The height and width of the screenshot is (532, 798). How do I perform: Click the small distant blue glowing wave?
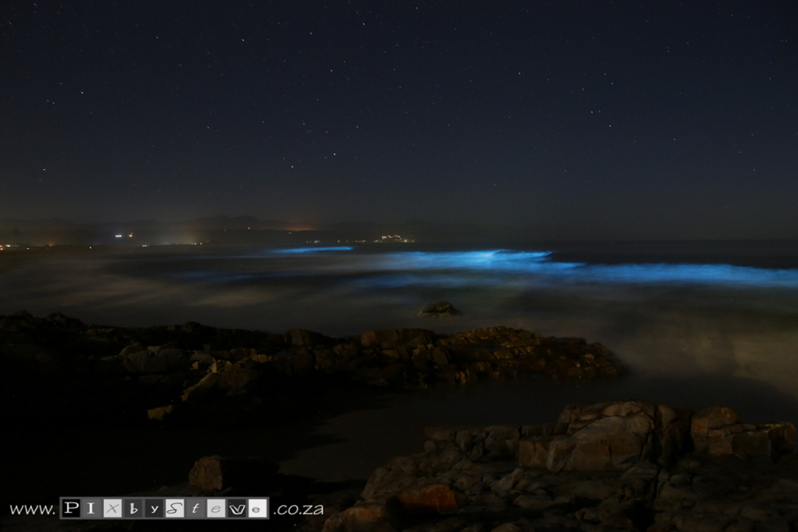tap(314, 249)
